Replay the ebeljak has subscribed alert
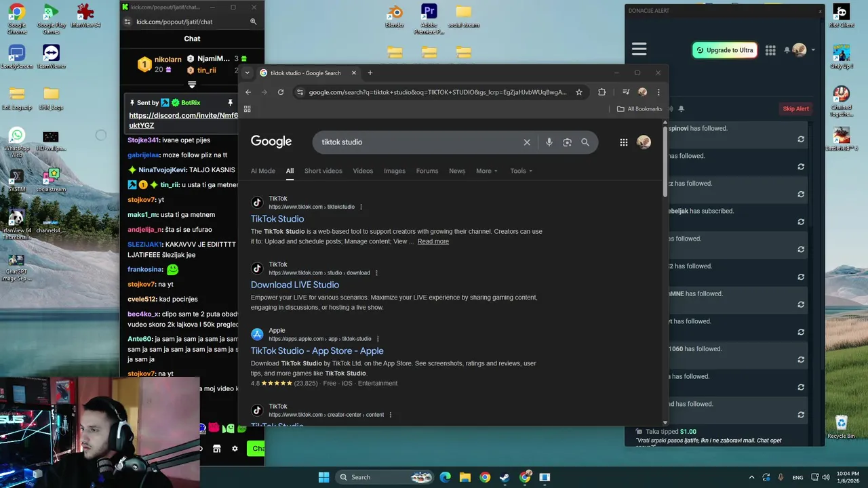 click(x=801, y=222)
